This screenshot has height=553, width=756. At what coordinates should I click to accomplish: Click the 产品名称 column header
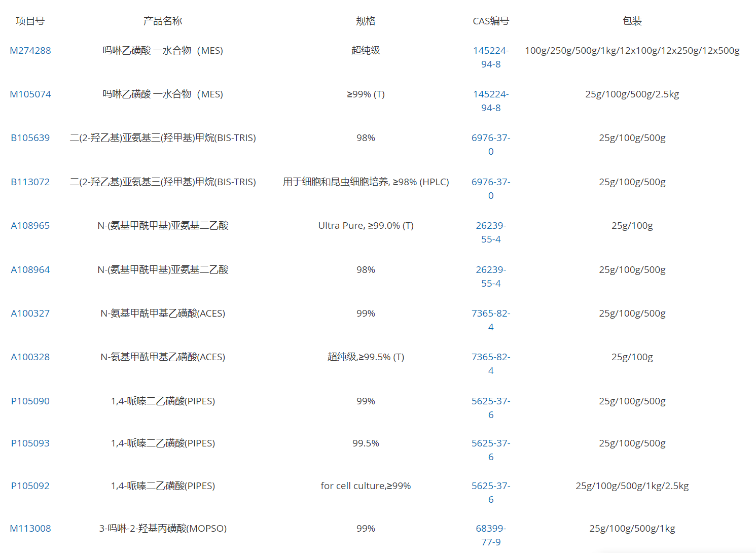pyautogui.click(x=163, y=21)
